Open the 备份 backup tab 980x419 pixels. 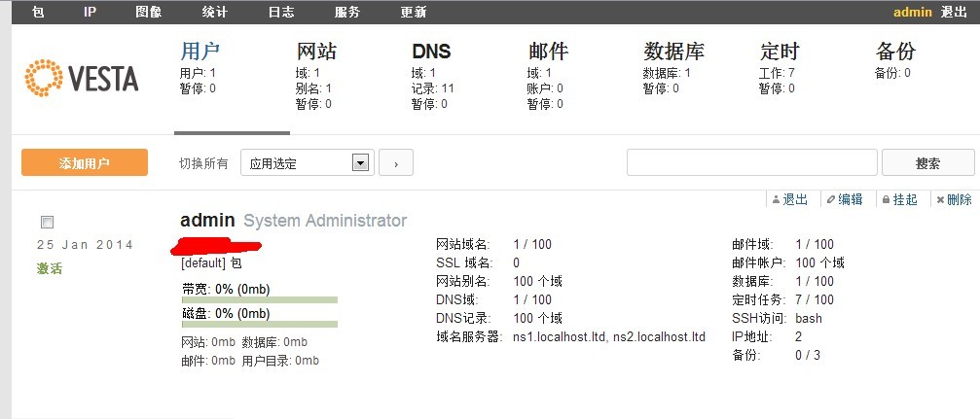[x=895, y=52]
